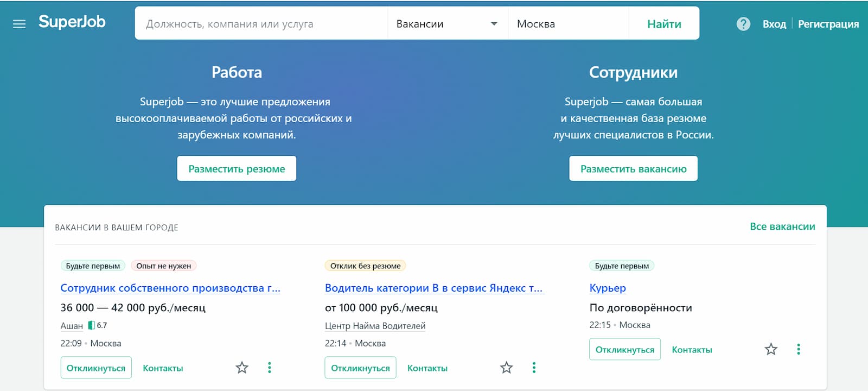The width and height of the screenshot is (868, 391).
Task: Click the Опыт не нужен tag
Action: (x=164, y=266)
